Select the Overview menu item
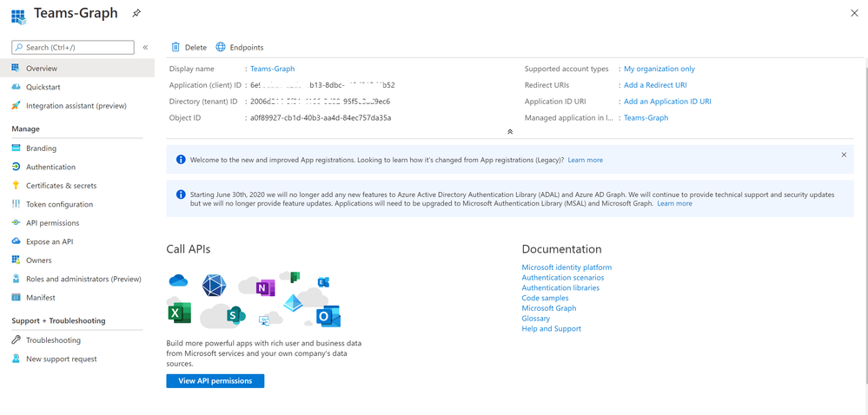Viewport: 868px width, 415px height. click(x=77, y=69)
